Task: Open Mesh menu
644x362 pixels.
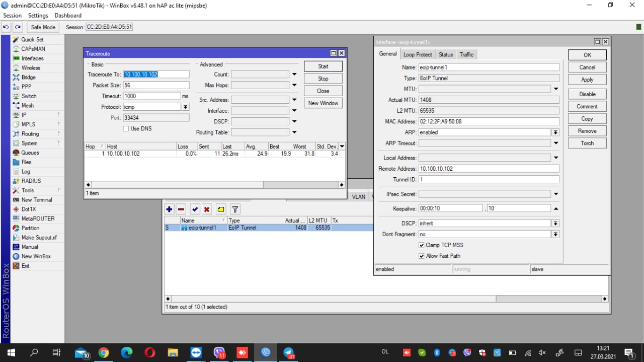Action: pyautogui.click(x=28, y=106)
